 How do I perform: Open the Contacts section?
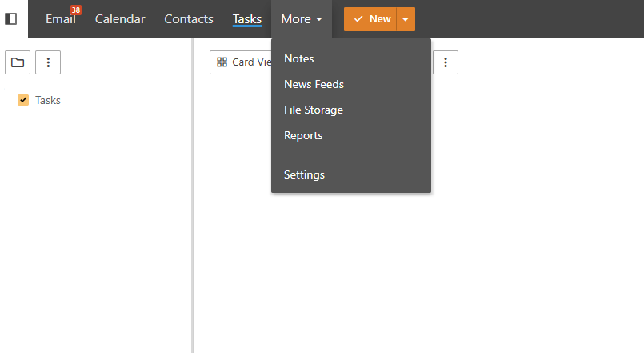189,19
